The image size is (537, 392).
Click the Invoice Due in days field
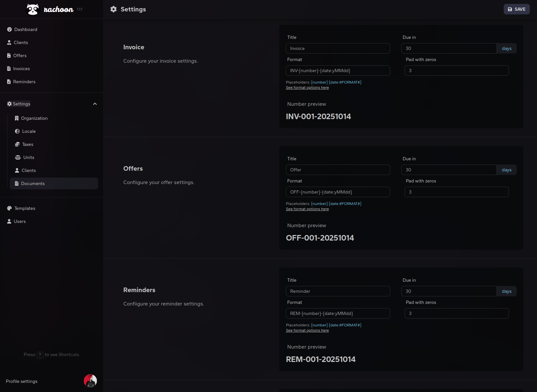(x=449, y=48)
